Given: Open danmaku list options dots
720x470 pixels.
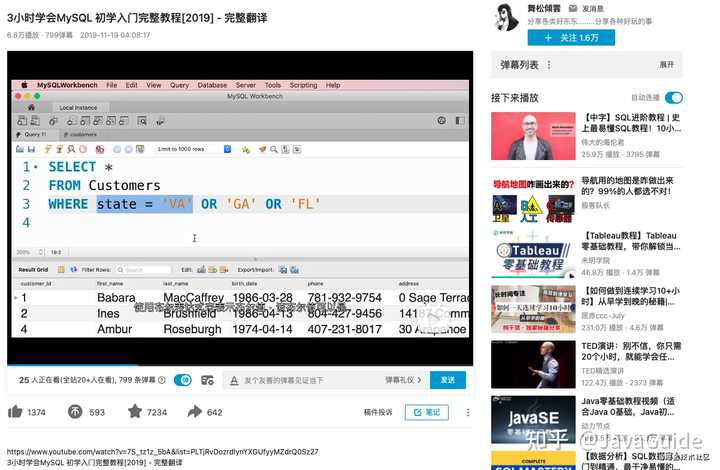Looking at the screenshot, I should click(549, 65).
